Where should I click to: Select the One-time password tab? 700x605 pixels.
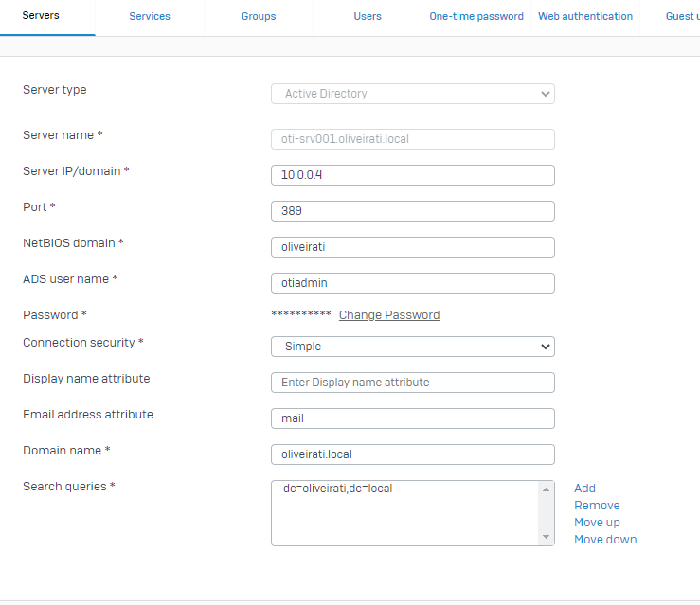pos(476,16)
